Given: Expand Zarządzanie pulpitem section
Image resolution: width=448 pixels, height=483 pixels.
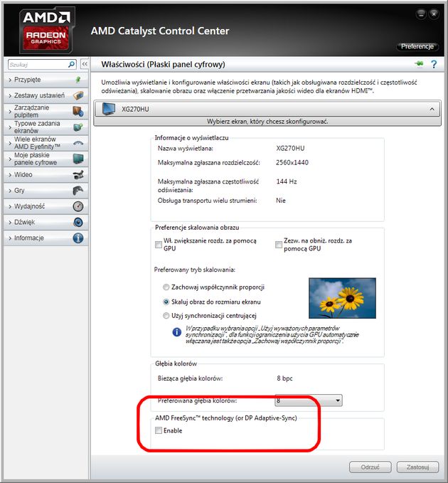Looking at the screenshot, I should (x=46, y=111).
